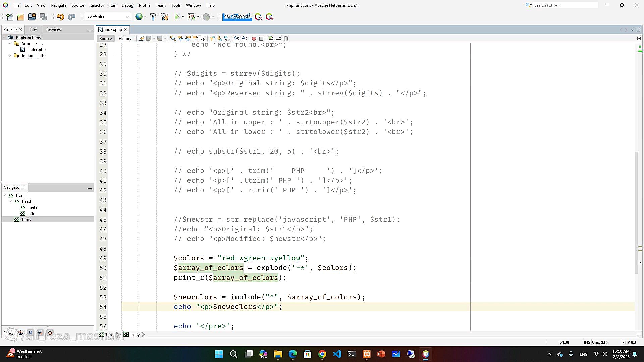Screen dimensions: 644x362
Task: Minimize the Projects panel
Action: (x=90, y=30)
